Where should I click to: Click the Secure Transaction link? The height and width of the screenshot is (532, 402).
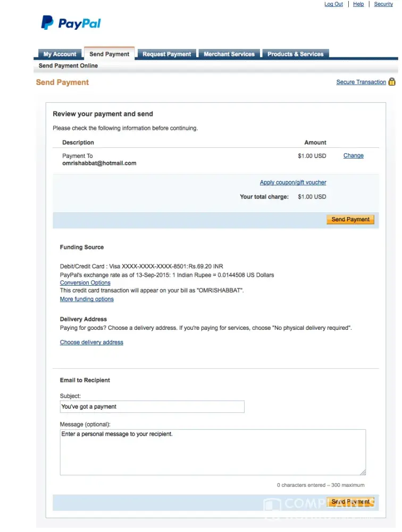361,82
